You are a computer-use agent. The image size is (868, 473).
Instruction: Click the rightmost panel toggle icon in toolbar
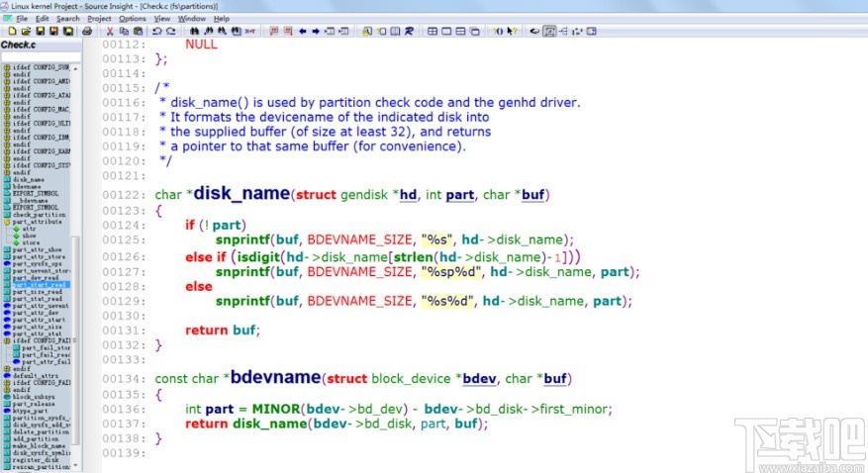pyautogui.click(x=592, y=32)
